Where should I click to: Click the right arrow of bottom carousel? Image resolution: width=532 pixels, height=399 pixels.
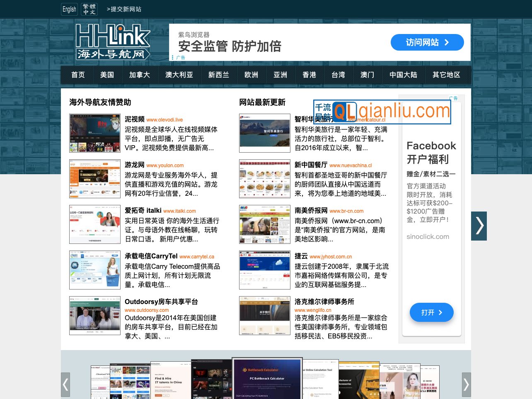[x=467, y=384]
